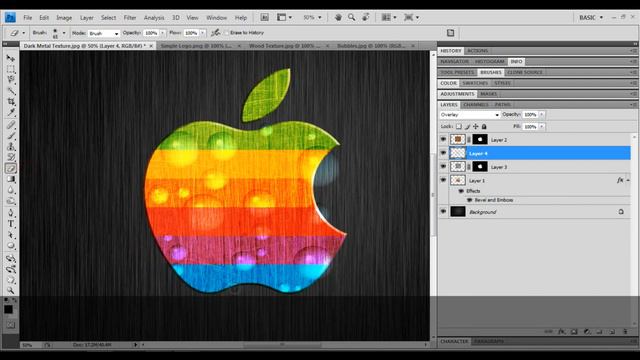Image resolution: width=640 pixels, height=360 pixels.
Task: Select the Gradient tool
Action: click(11, 179)
